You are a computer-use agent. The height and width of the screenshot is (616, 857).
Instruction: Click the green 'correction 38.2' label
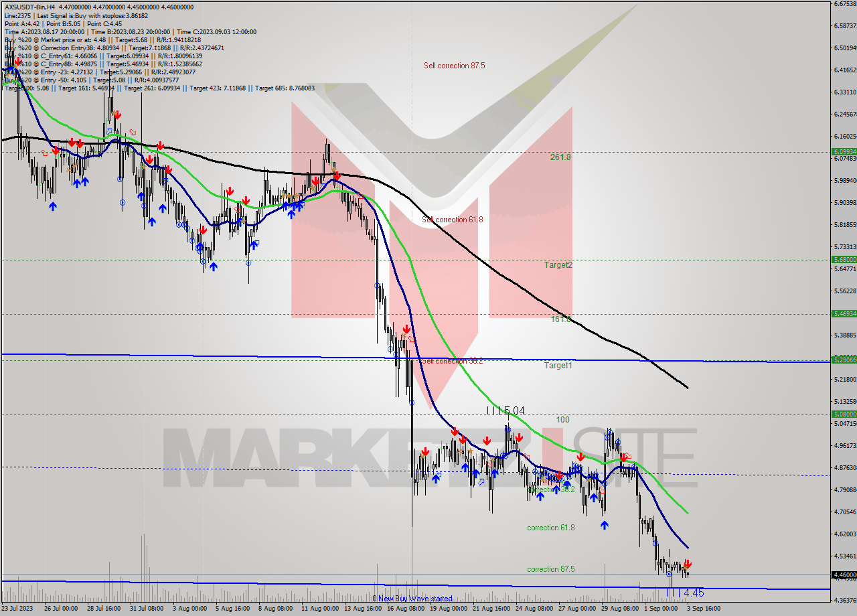pos(550,489)
